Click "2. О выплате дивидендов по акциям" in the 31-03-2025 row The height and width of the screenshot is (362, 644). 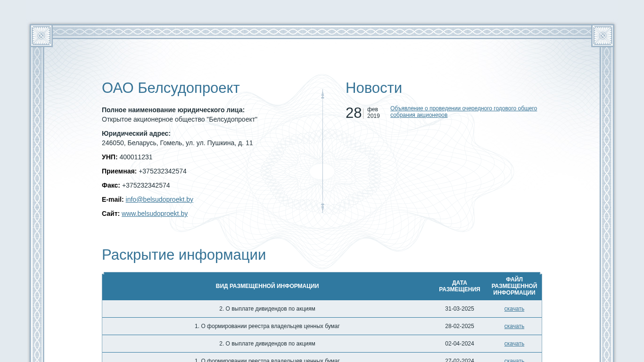[267, 309]
